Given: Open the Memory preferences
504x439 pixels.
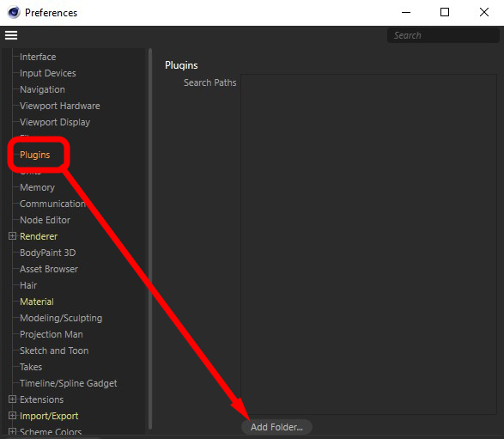Looking at the screenshot, I should tap(37, 187).
